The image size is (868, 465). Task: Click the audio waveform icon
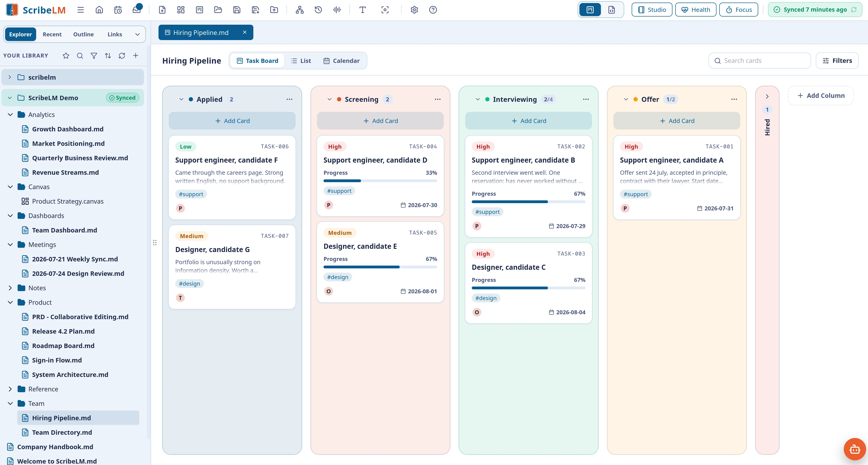[337, 10]
